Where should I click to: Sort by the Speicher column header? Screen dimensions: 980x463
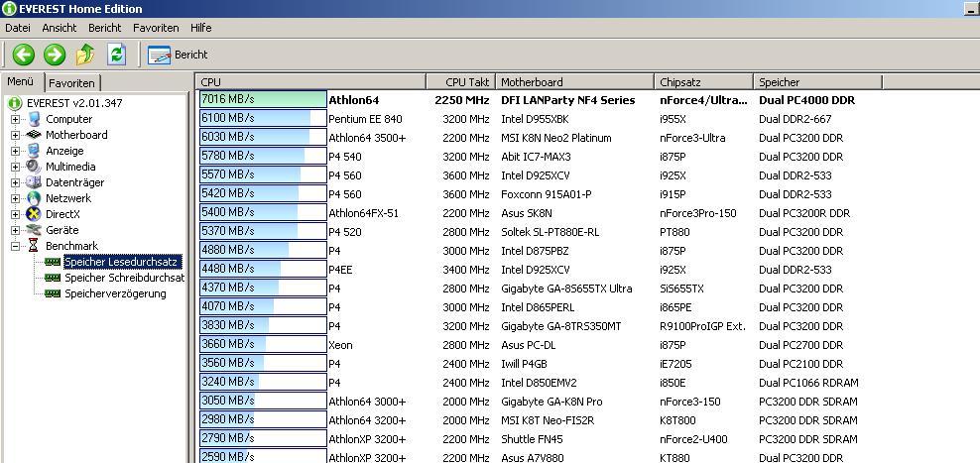coord(817,82)
